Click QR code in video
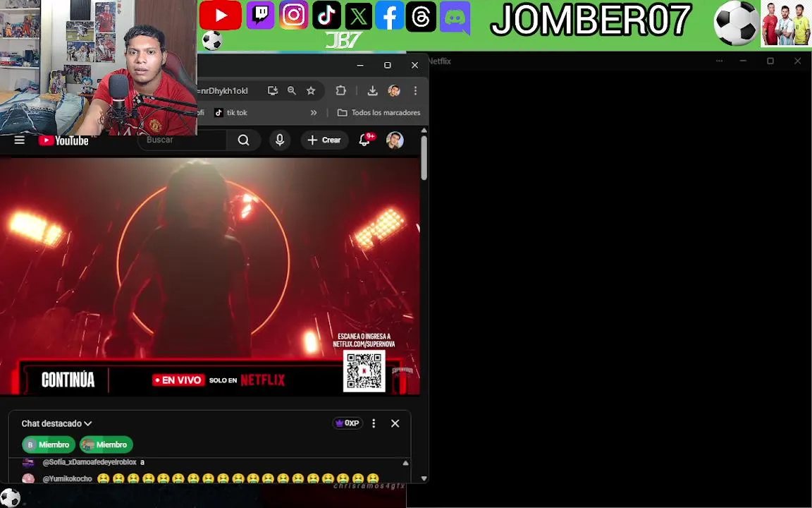812x508 pixels. [x=364, y=371]
